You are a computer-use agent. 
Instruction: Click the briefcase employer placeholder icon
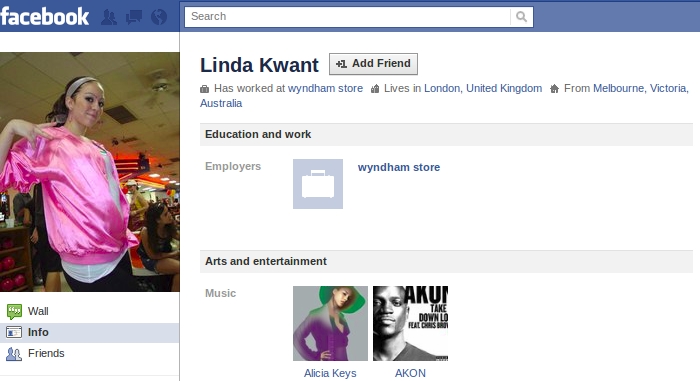pyautogui.click(x=318, y=184)
